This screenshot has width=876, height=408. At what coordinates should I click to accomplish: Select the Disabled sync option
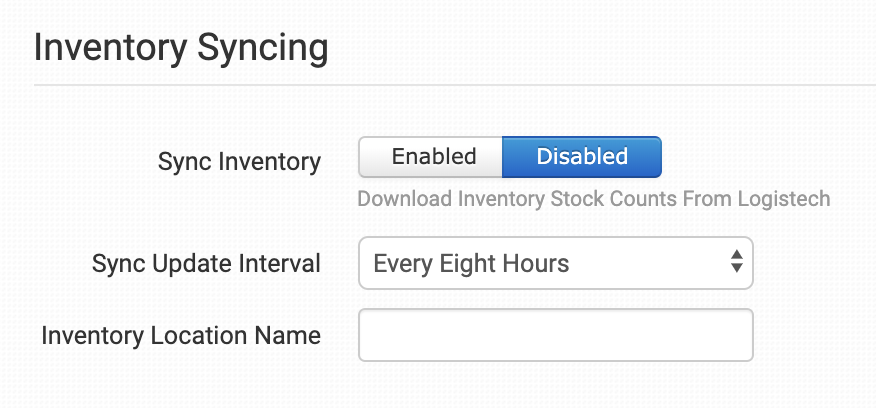pyautogui.click(x=582, y=157)
